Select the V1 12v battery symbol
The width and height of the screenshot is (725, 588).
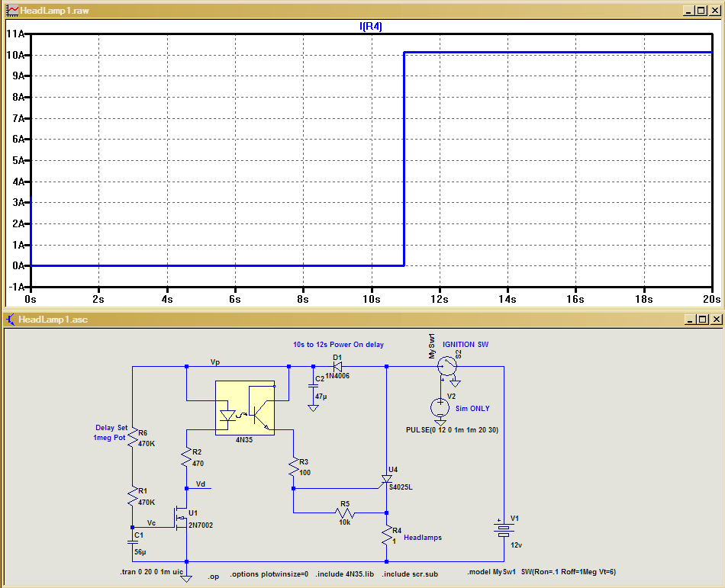504,529
